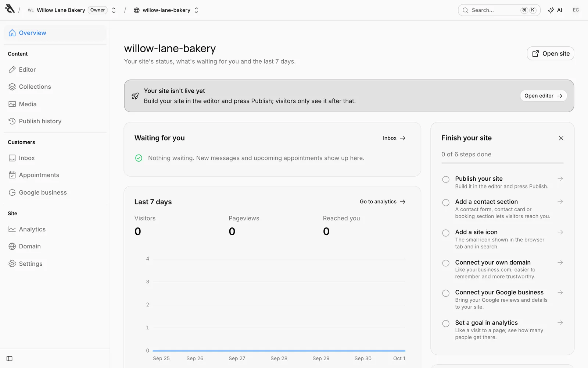Toggle the Add a site icon step circle
The height and width of the screenshot is (368, 588).
(446, 233)
